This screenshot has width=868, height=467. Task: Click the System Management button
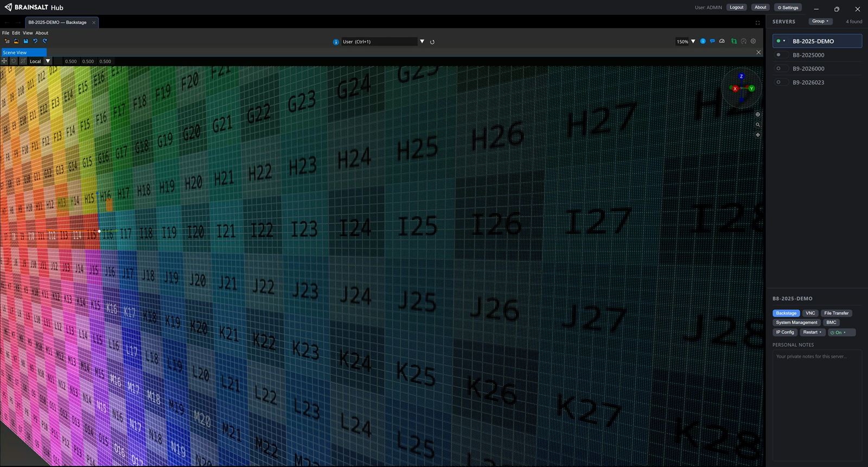click(x=796, y=323)
